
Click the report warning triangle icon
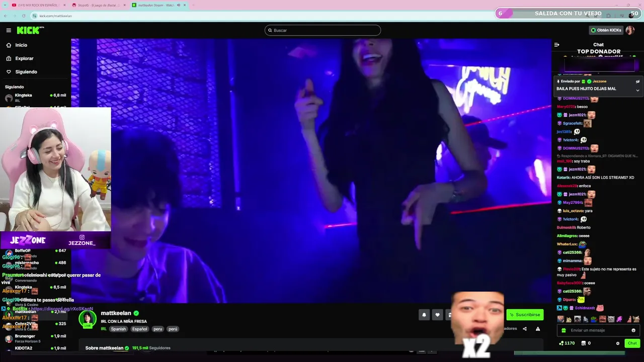(538, 329)
